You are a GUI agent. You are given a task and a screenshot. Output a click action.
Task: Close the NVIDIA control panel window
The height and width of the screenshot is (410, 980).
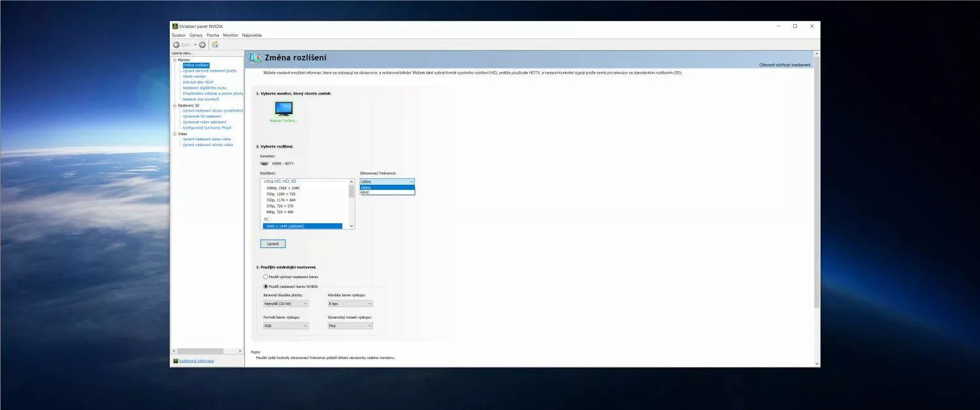(812, 26)
